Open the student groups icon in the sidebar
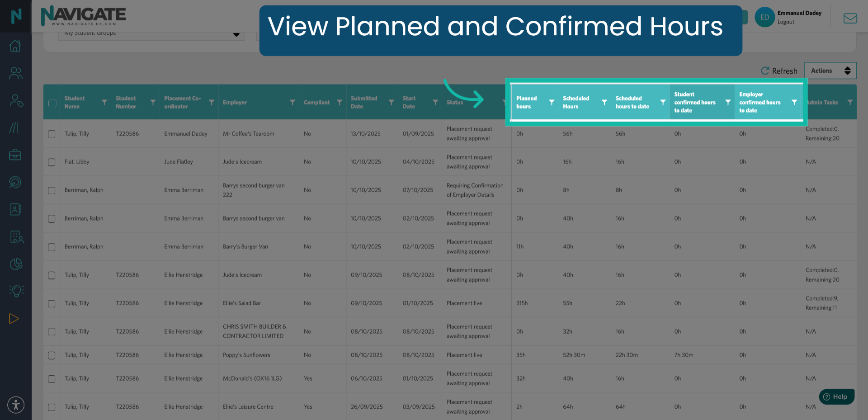Screen dimensions: 868x420 coord(15,73)
